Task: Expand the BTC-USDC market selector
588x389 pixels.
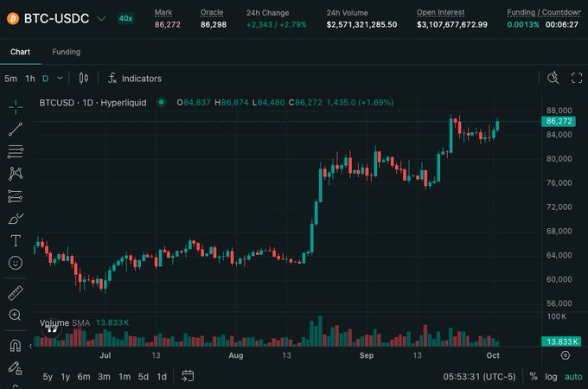Action: coord(101,18)
